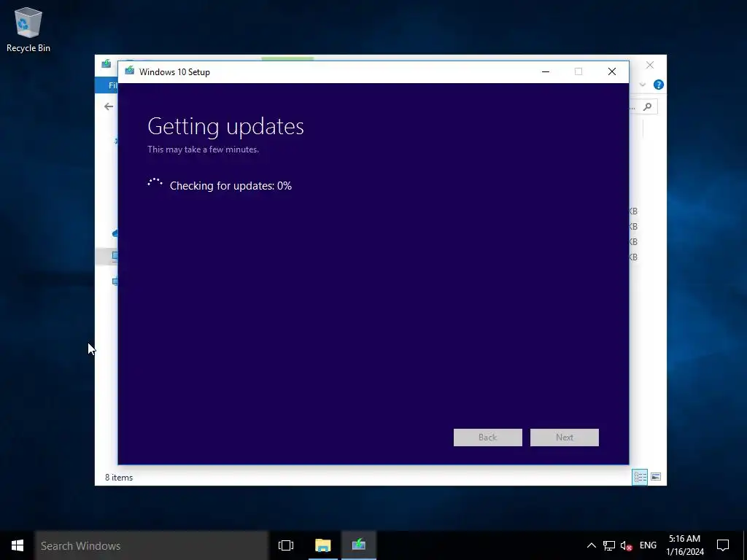Expand the File Explorer ribbon chevron
Image resolution: width=747 pixels, height=560 pixels.
click(x=642, y=85)
